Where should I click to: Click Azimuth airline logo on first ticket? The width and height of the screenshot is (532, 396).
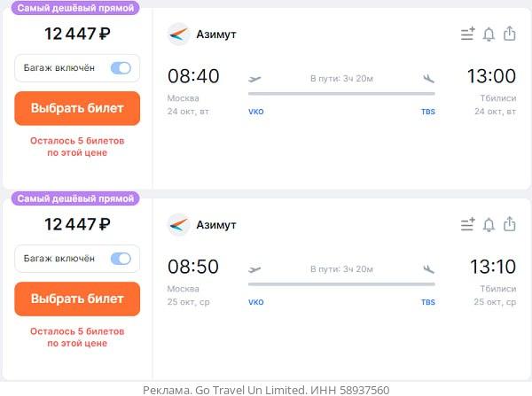coord(178,34)
